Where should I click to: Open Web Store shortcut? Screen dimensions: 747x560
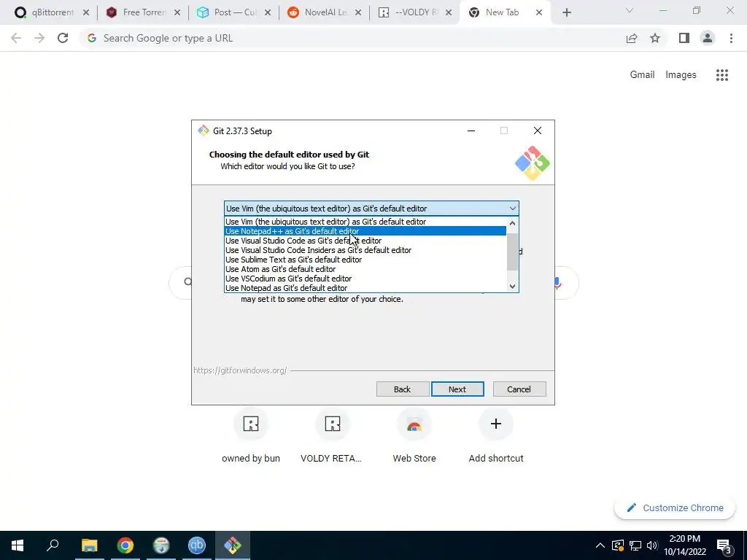414,435
